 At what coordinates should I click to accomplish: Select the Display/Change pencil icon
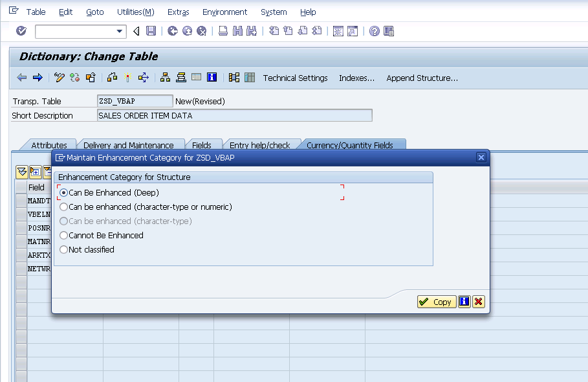(x=58, y=77)
